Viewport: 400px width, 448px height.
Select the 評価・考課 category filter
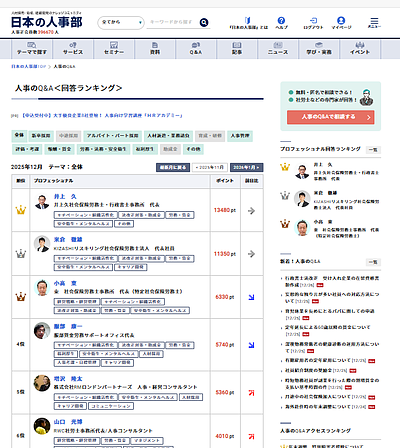[x=27, y=149]
